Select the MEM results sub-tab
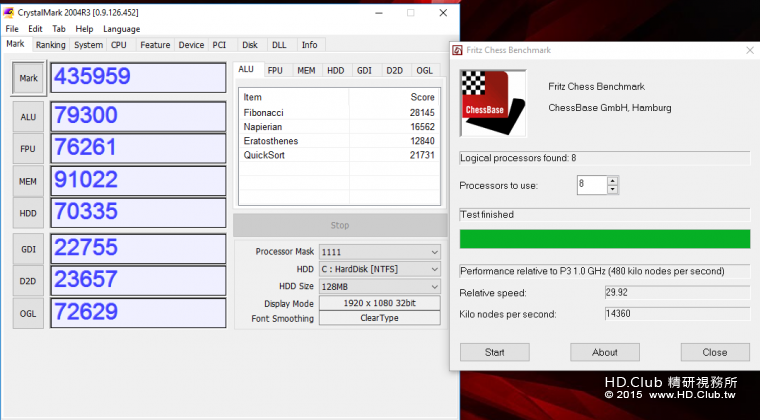This screenshot has height=420, width=760. click(x=306, y=71)
